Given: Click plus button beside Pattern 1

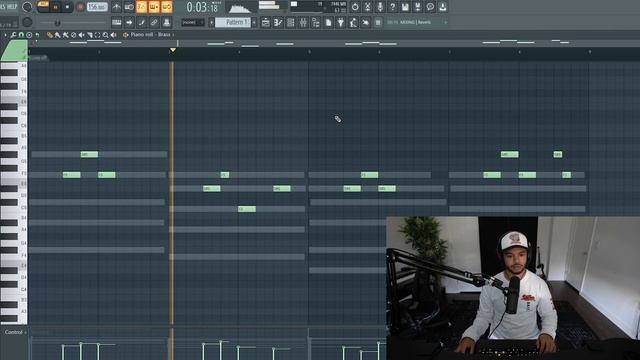Looking at the screenshot, I should click(254, 22).
